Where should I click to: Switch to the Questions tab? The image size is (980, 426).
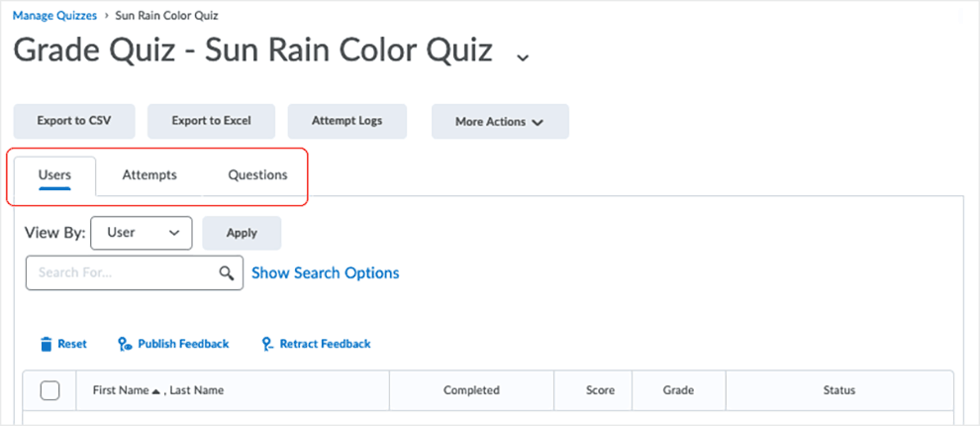tap(257, 175)
